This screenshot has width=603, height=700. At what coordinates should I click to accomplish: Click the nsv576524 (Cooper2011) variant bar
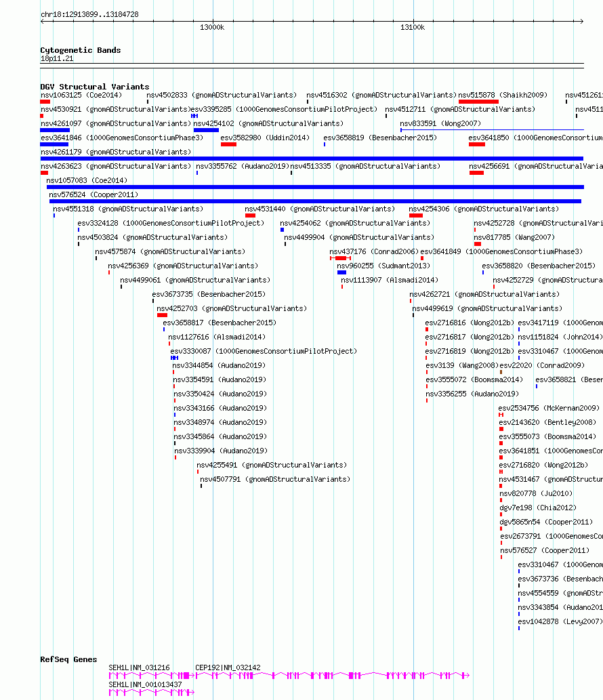pos(315,201)
